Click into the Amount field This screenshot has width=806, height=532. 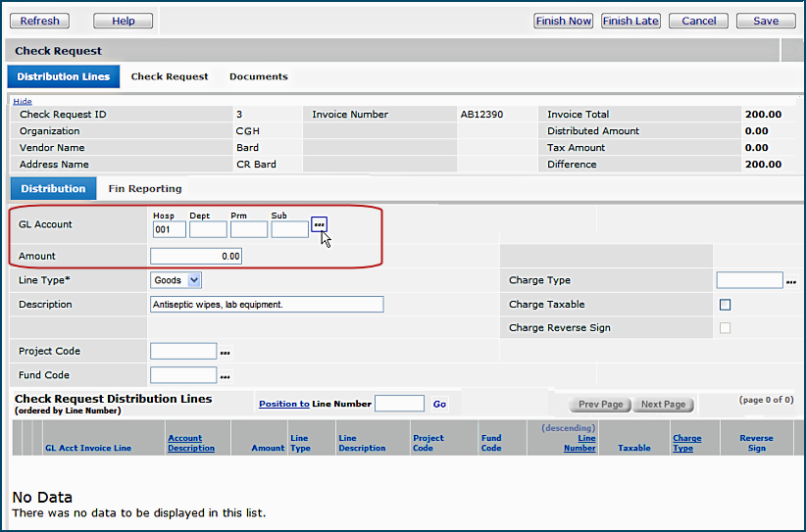pos(196,256)
